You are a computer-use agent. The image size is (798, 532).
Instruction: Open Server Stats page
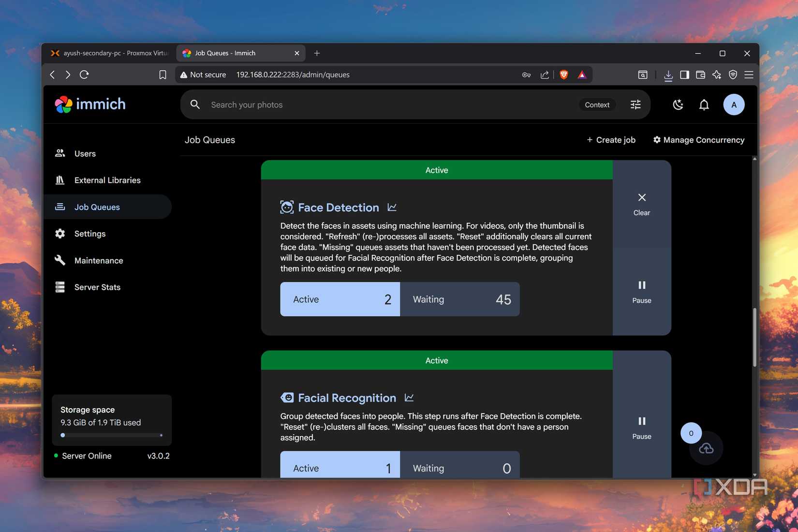pyautogui.click(x=107, y=287)
